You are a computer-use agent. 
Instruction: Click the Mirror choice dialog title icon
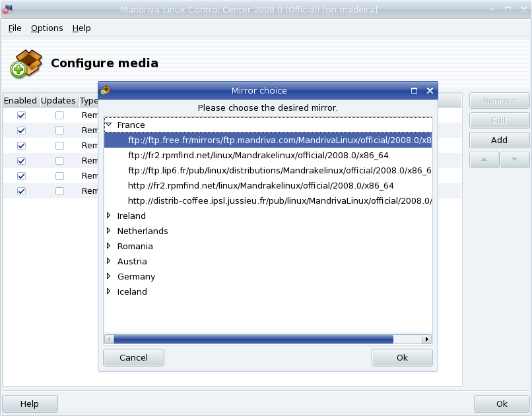pos(106,90)
